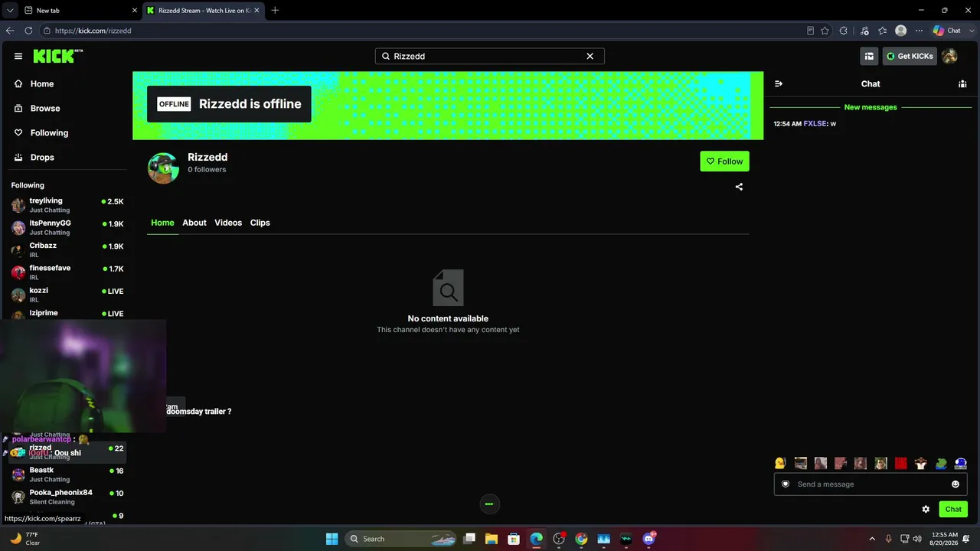Go to Browse in the sidebar
Viewport: 980px width, 551px height.
point(67,109)
